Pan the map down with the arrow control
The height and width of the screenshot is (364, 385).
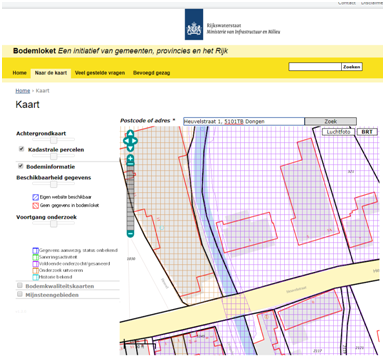[x=130, y=147]
